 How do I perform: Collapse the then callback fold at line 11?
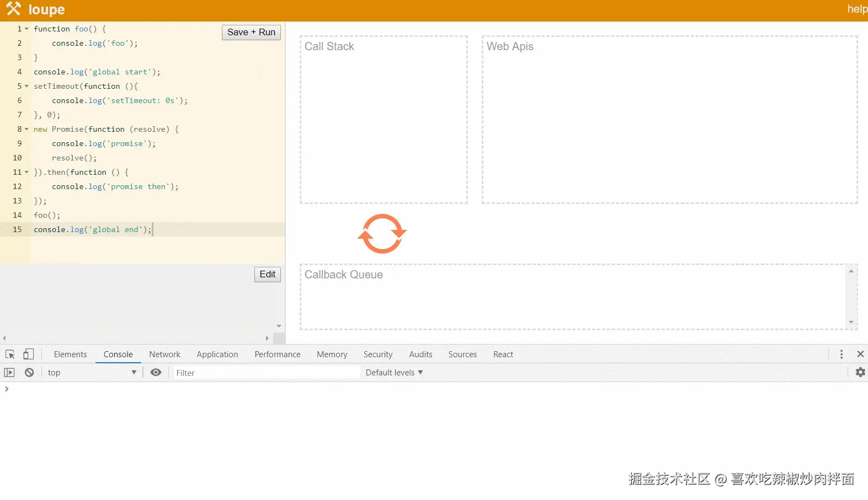pos(26,172)
